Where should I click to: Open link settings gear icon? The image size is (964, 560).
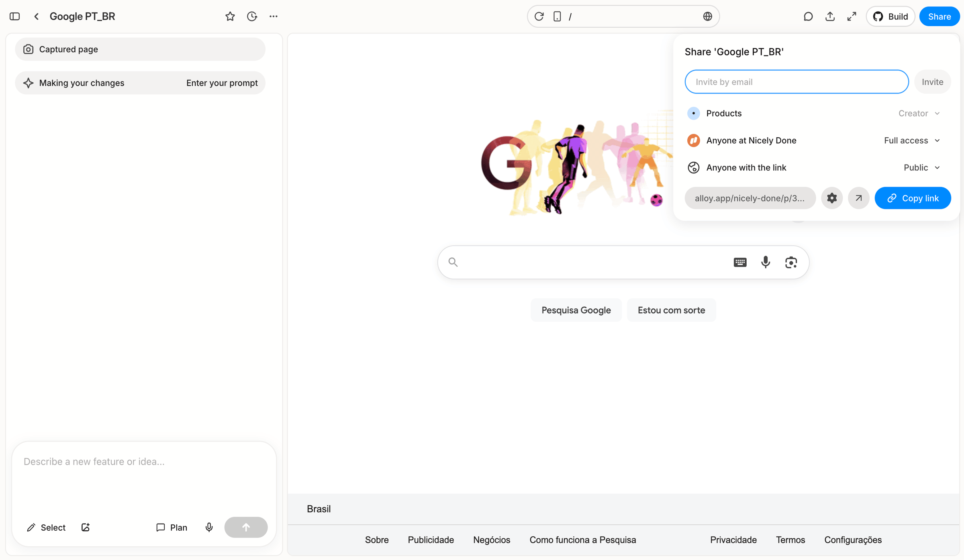click(832, 198)
